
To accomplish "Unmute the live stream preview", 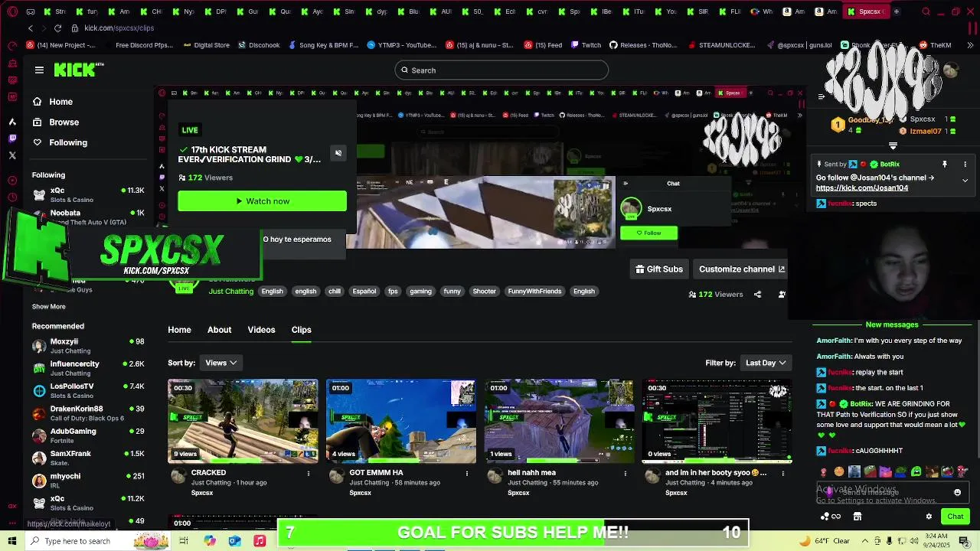I will pos(338,153).
